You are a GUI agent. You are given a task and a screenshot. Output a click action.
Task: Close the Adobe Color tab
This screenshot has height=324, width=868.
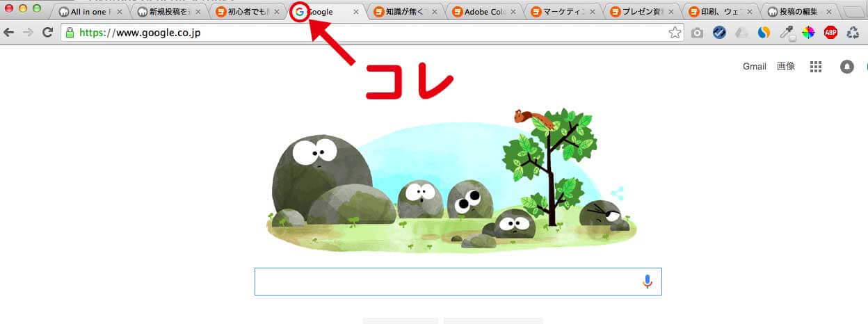point(513,12)
